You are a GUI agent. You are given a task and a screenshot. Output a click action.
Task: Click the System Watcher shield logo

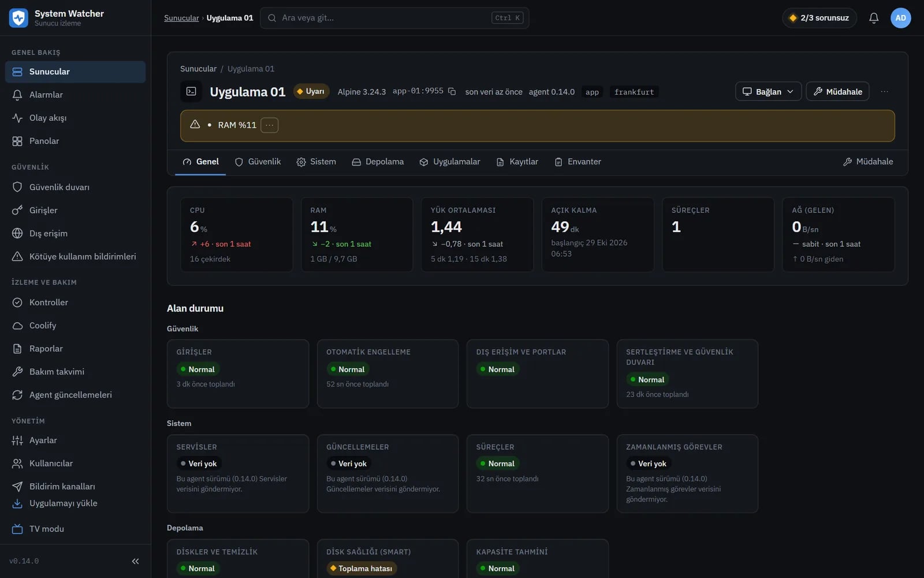coord(18,18)
